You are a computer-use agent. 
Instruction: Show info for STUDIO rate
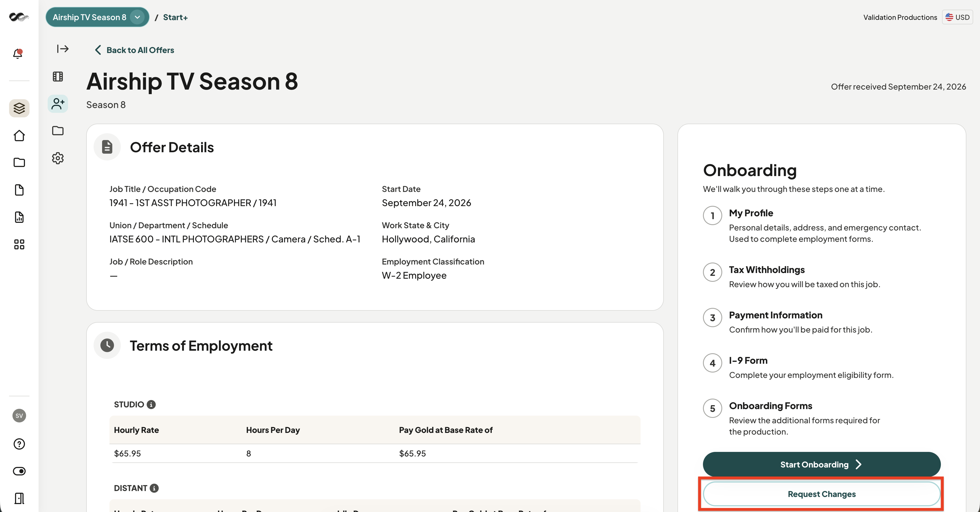click(151, 404)
